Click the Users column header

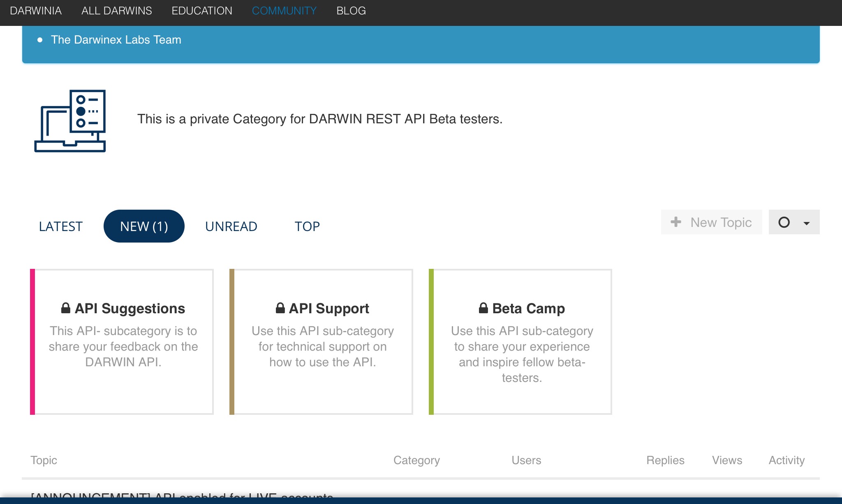click(x=526, y=460)
